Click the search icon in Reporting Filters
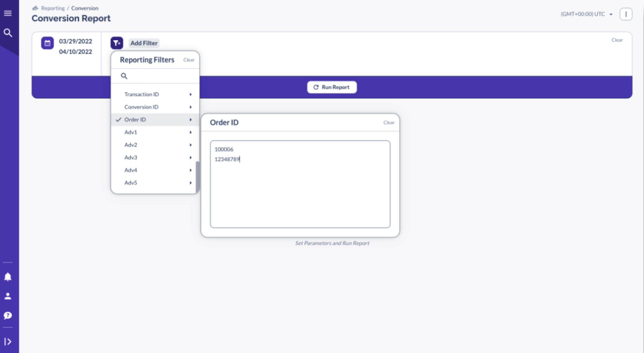The height and width of the screenshot is (353, 644). coord(124,76)
